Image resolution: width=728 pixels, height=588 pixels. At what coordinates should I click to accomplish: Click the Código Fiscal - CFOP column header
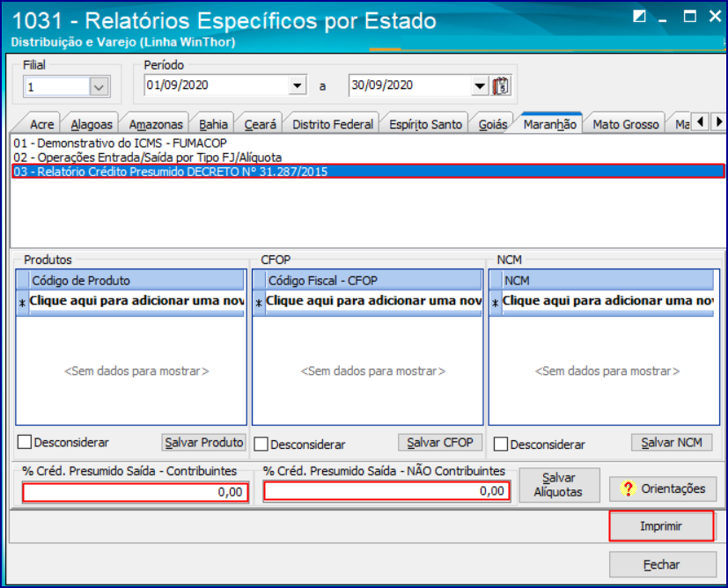[373, 280]
